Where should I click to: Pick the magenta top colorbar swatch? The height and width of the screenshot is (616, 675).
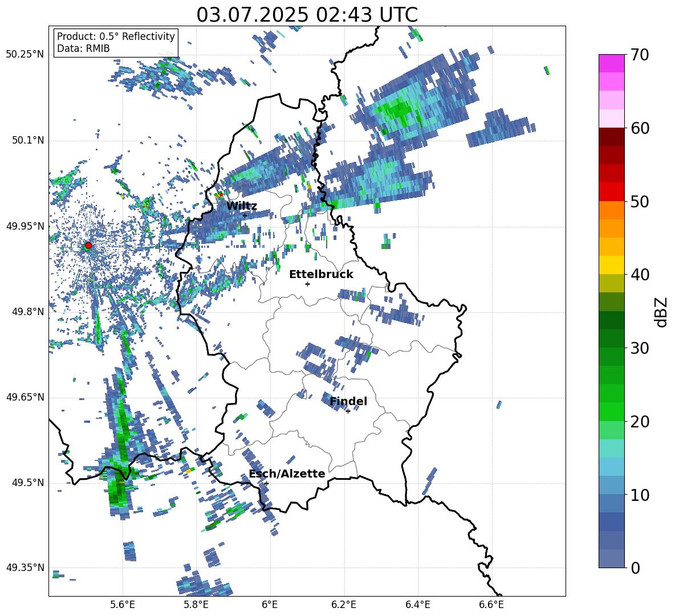(611, 63)
